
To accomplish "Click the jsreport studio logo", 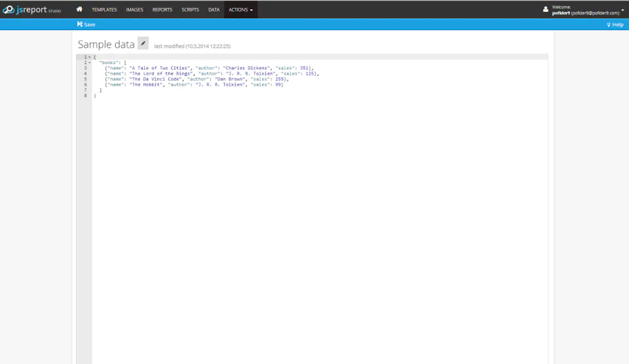I will point(31,10).
